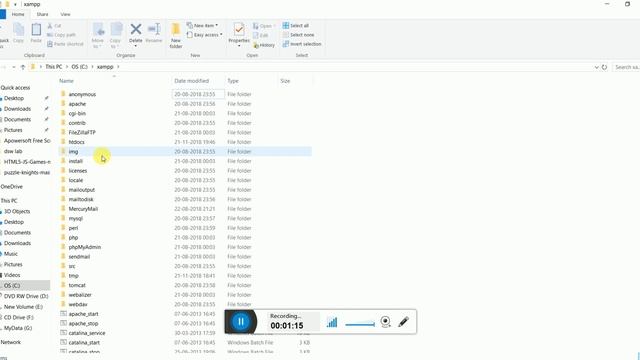Viewport: 640px width, 360px height.
Task: Select the tomcat folder
Action: tap(77, 285)
